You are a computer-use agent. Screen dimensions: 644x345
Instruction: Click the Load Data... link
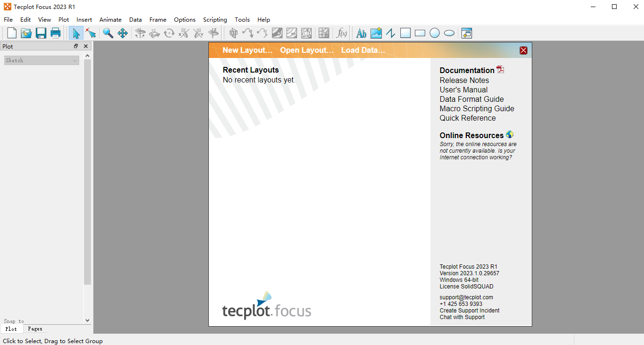(363, 50)
